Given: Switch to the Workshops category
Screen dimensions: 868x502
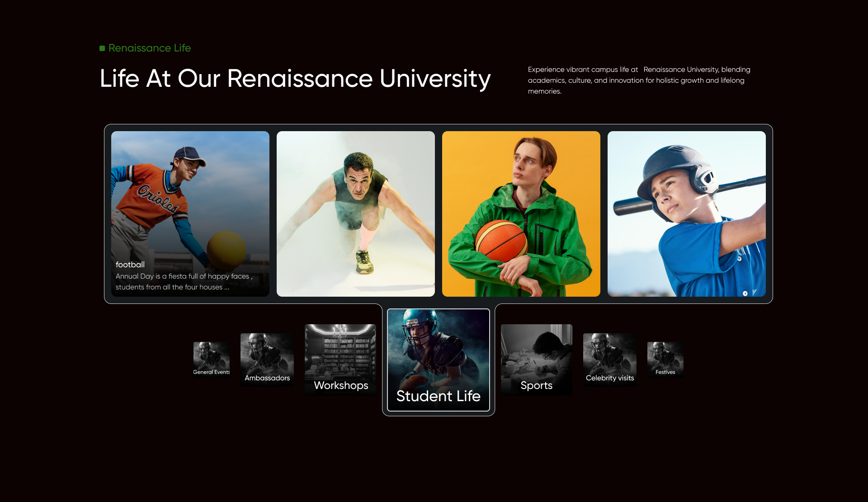Looking at the screenshot, I should coord(340,360).
